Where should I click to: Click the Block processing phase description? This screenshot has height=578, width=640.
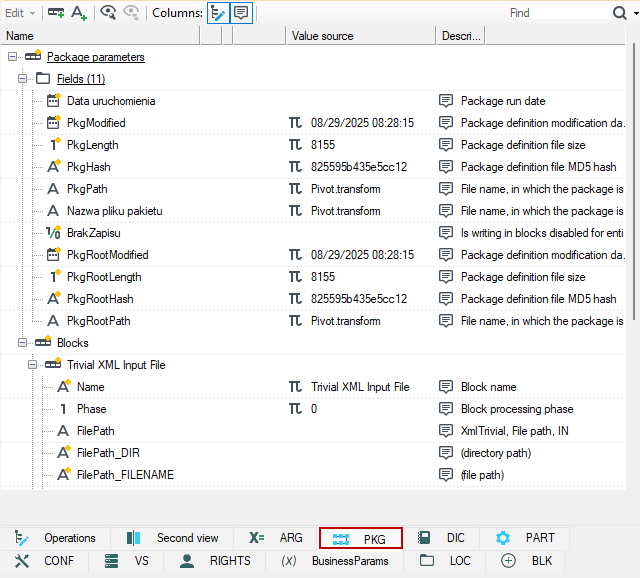pyautogui.click(x=517, y=409)
